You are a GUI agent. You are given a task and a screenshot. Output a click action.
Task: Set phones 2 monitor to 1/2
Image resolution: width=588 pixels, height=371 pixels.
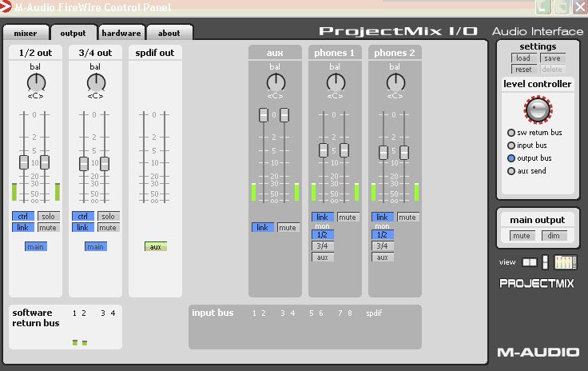click(x=383, y=235)
